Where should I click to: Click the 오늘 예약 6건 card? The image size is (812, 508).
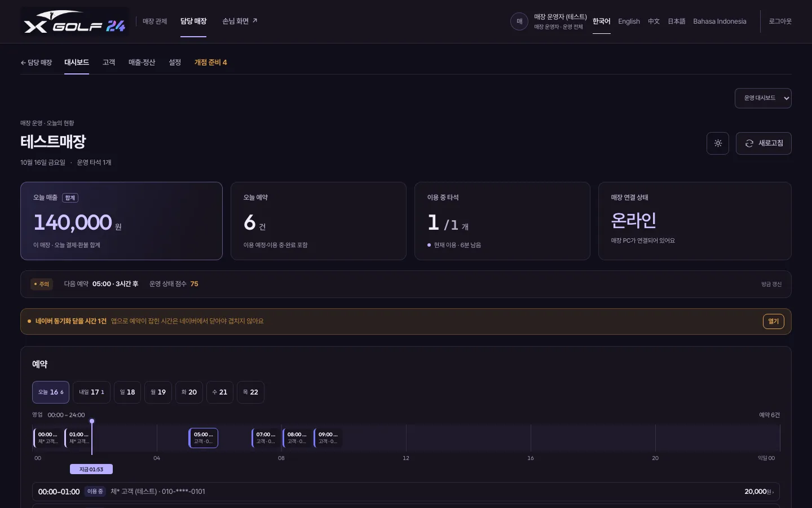(x=319, y=221)
